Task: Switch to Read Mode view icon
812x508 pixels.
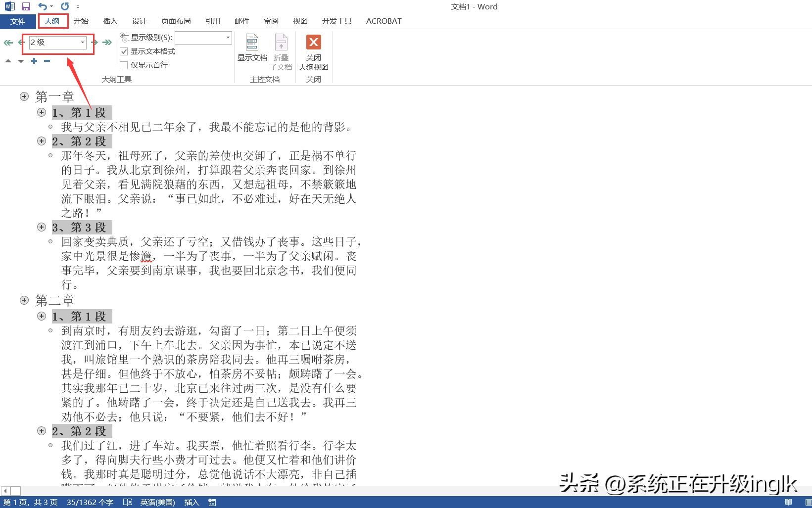Action: (788, 502)
